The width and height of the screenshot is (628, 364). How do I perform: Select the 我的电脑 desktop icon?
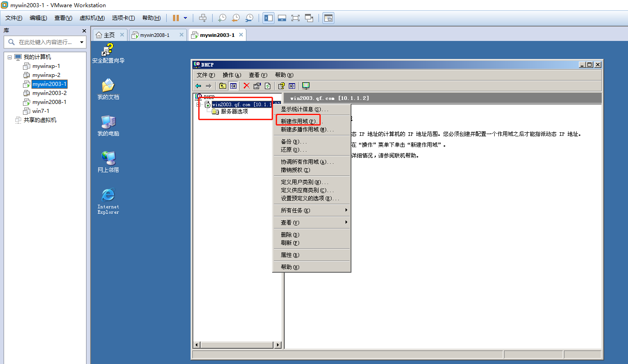tap(108, 126)
